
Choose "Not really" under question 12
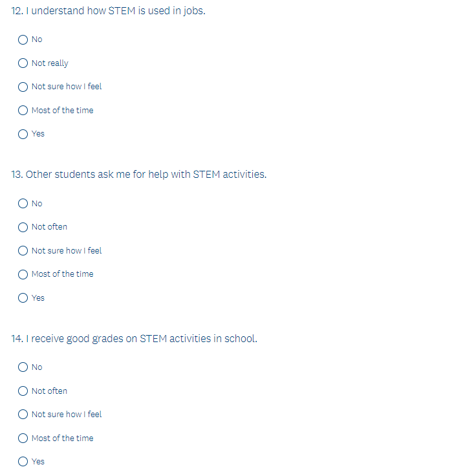(23, 63)
